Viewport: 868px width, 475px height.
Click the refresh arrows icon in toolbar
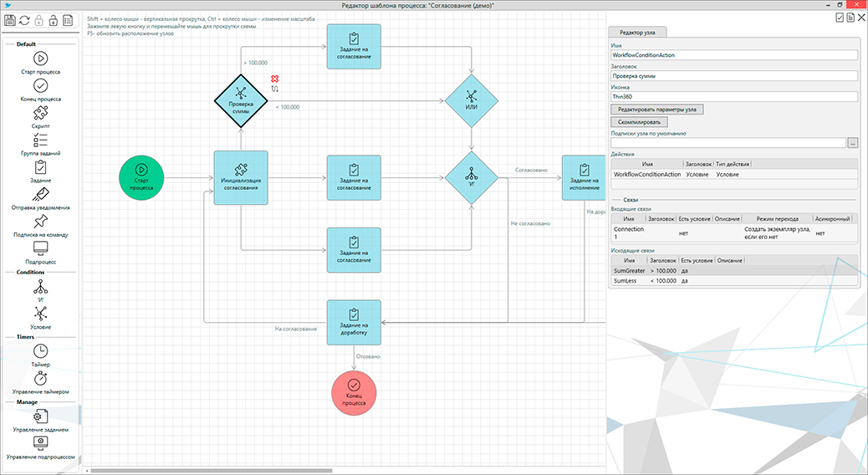click(x=26, y=20)
